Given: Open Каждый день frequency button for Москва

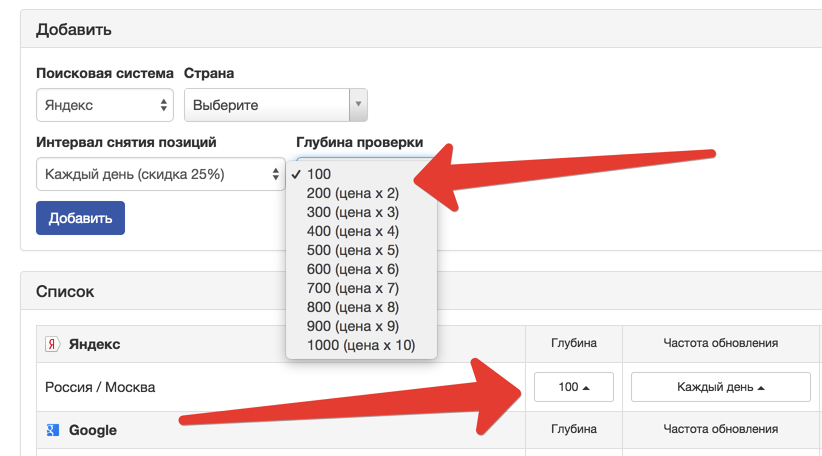Looking at the screenshot, I should coord(720,387).
